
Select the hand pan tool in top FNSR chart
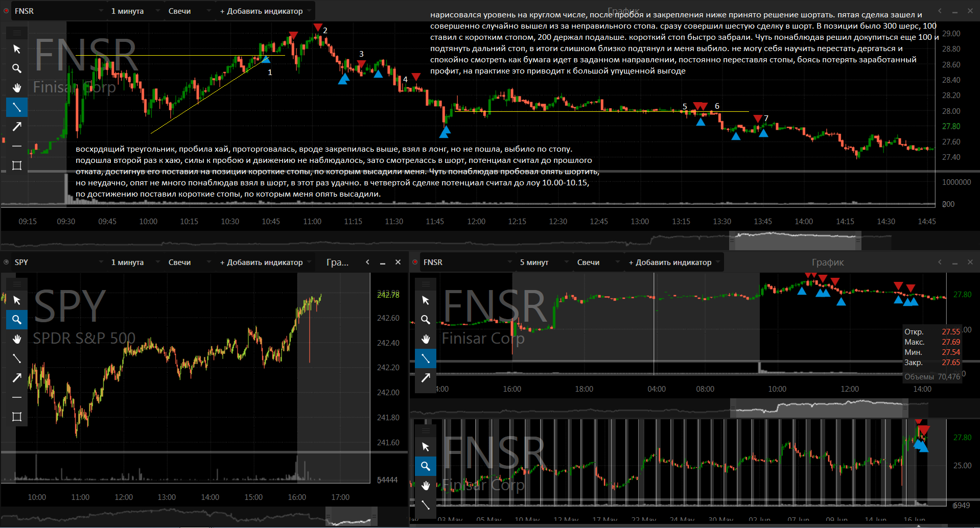[17, 88]
